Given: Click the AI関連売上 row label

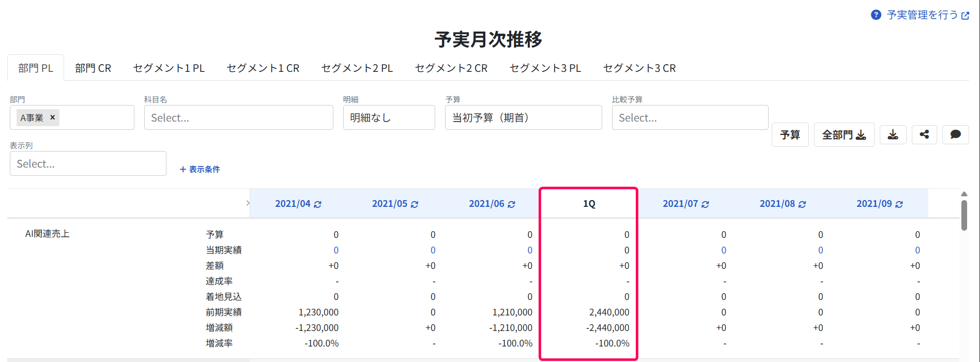Looking at the screenshot, I should [47, 234].
